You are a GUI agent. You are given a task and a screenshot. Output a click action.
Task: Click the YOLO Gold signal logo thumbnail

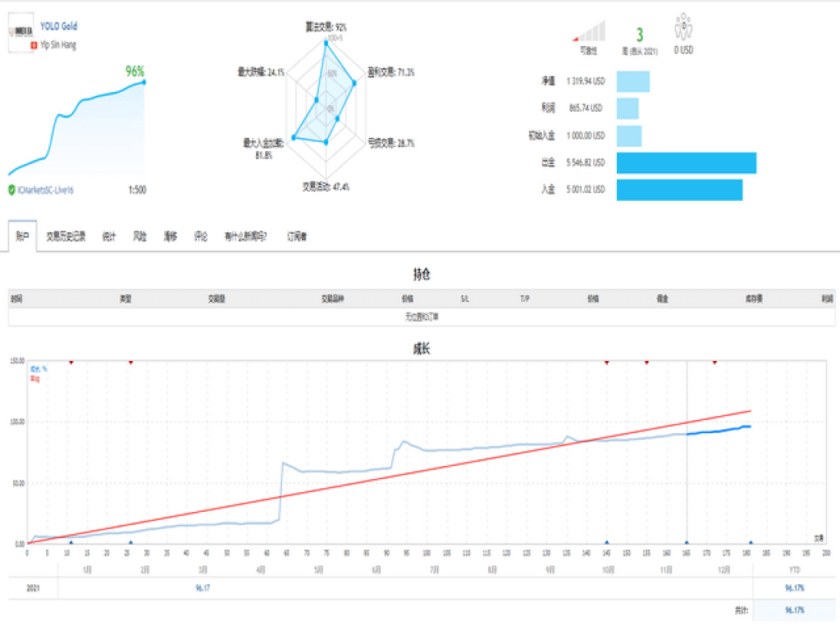coord(22,32)
